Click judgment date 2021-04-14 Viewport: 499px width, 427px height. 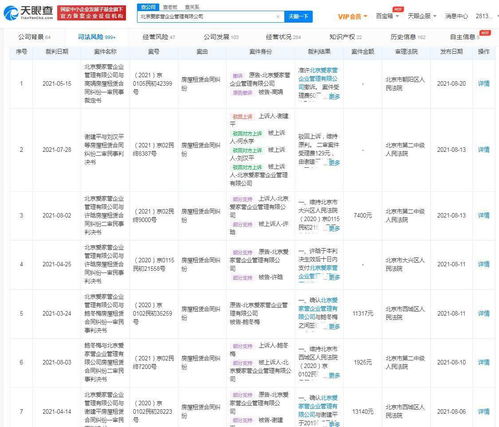pos(57,412)
